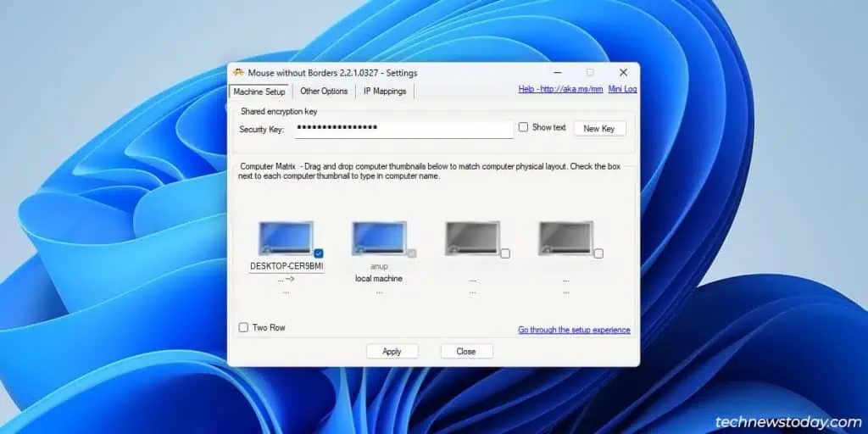Click the Close button at bottom
Screen dimensions: 868x434
click(466, 352)
